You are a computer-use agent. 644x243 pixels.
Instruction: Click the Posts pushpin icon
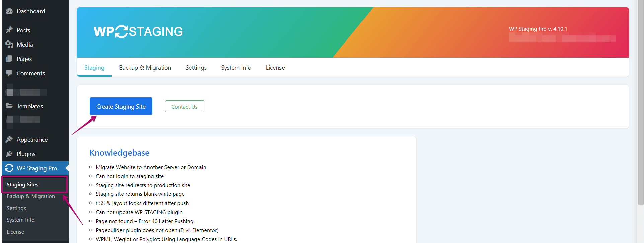click(x=9, y=30)
